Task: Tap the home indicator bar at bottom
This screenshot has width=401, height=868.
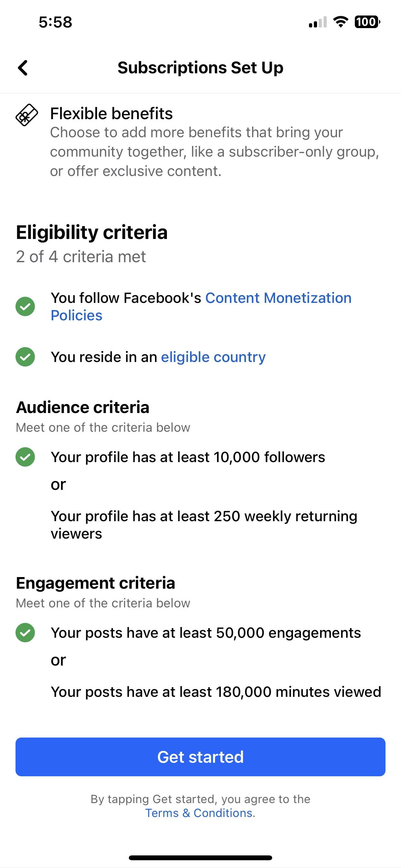Action: pyautogui.click(x=200, y=858)
